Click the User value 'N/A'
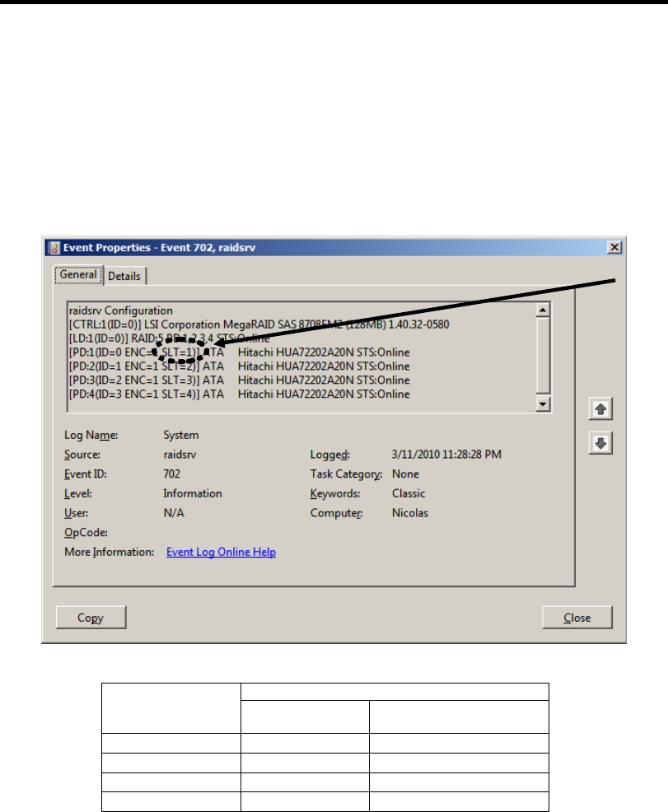668x812 pixels. pyautogui.click(x=174, y=513)
